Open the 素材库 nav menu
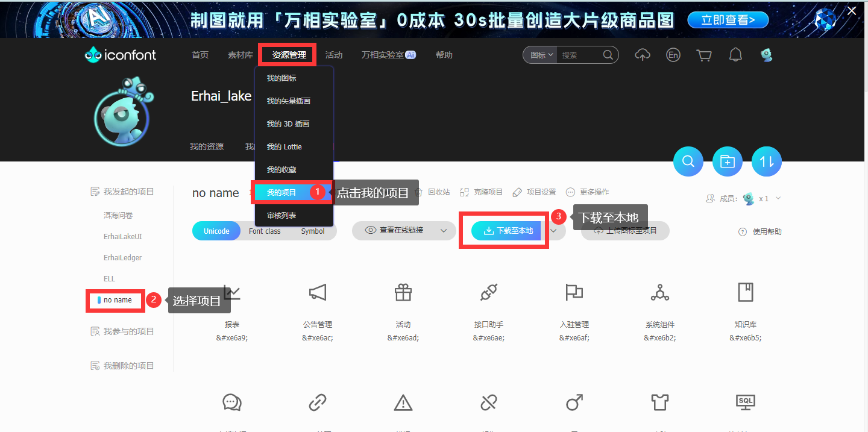The image size is (868, 432). tap(241, 55)
